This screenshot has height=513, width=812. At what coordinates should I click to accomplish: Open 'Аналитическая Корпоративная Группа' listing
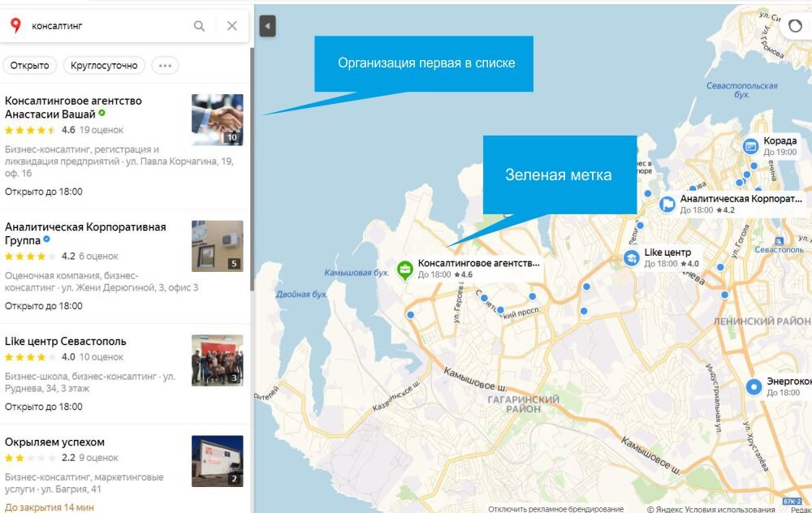pos(85,234)
